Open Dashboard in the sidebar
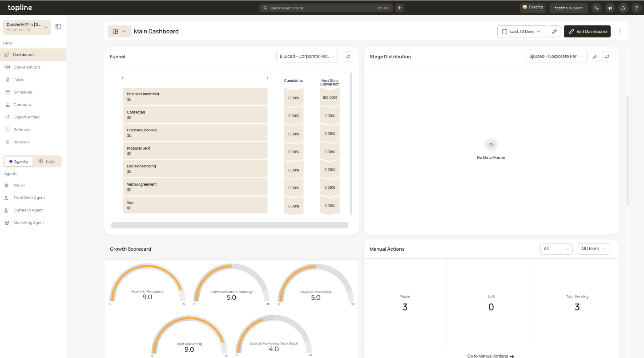 point(33,55)
